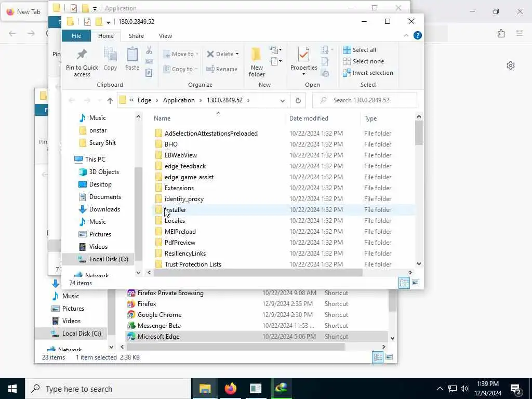Expand the Delete dropdown arrow
The width and height of the screenshot is (532, 399).
[237, 54]
